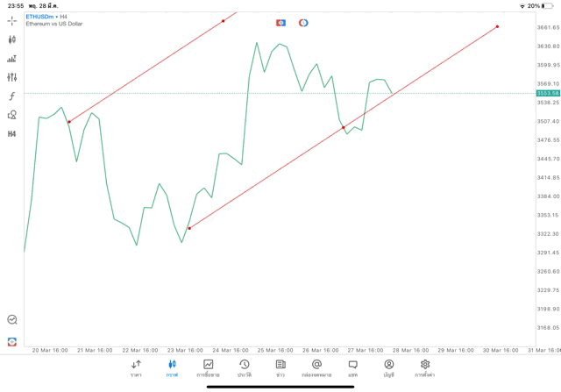The width and height of the screenshot is (561, 392).
Task: Open chart settings sliders icon
Action: [12, 77]
